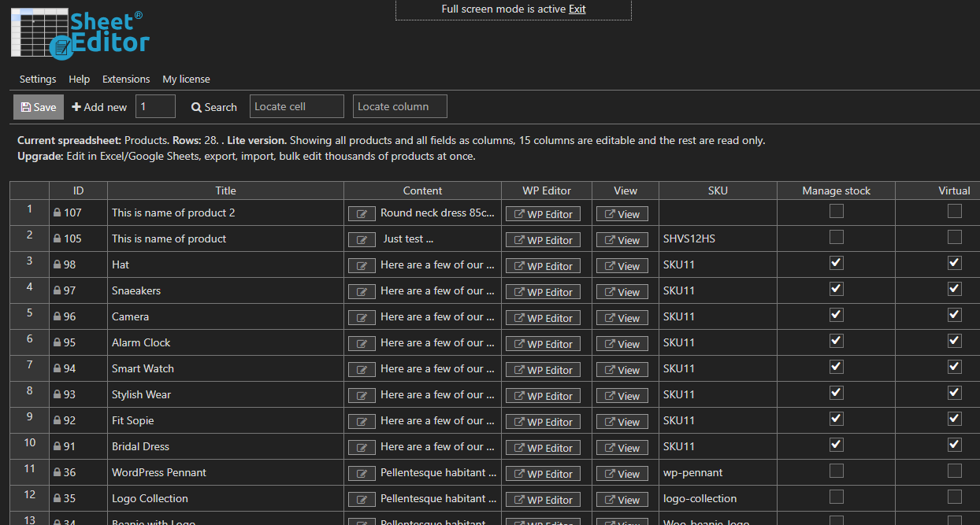980x525 pixels.
Task: Edit content icon for Logo Collection
Action: [x=362, y=500]
